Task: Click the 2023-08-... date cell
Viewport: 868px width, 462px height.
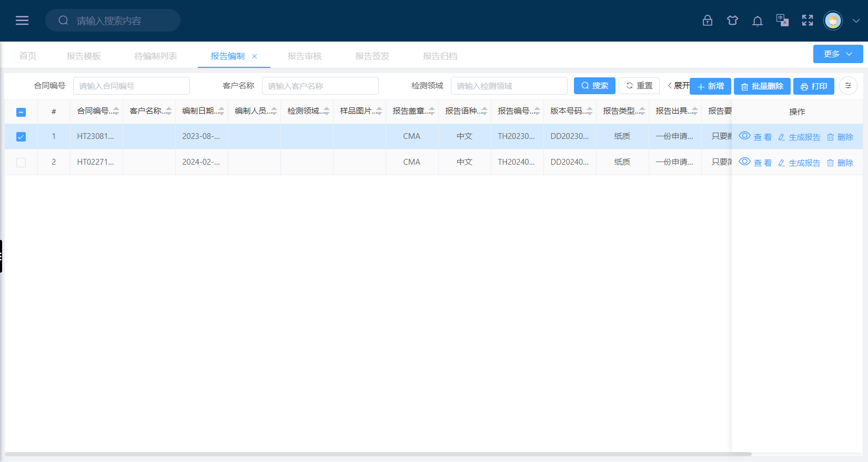Action: (201, 136)
